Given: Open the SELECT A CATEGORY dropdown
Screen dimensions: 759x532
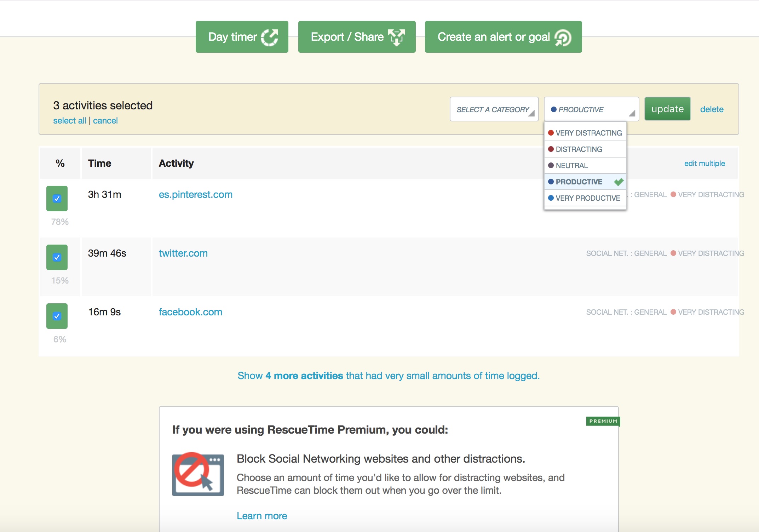Looking at the screenshot, I should coord(494,109).
